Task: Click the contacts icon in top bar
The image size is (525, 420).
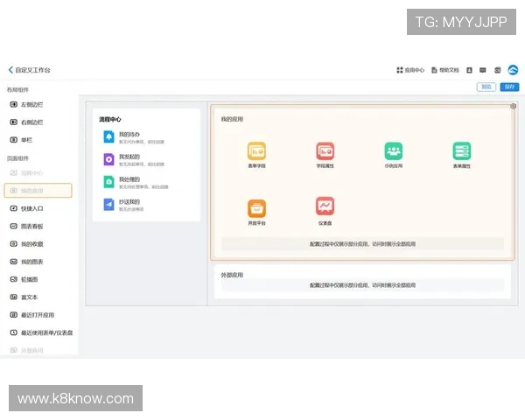Action: 469,70
